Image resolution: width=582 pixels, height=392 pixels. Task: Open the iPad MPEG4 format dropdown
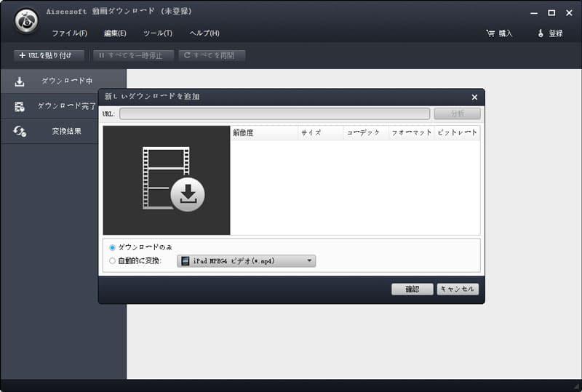247,261
